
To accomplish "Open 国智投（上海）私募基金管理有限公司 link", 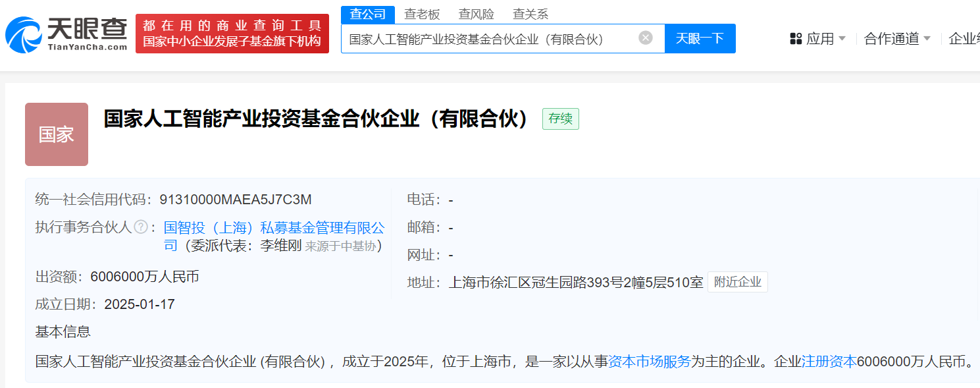I will 274,228.
